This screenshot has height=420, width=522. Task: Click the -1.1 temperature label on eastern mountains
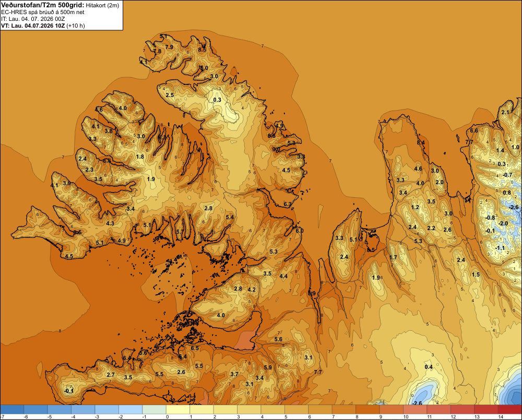point(500,248)
